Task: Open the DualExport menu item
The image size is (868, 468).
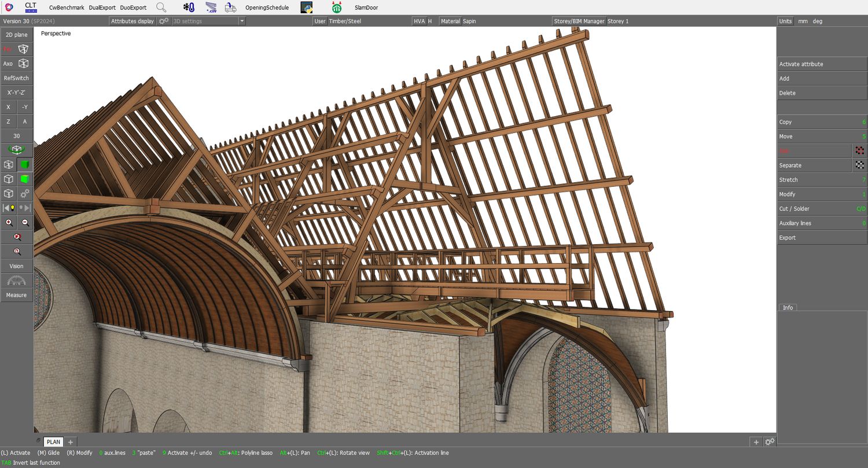Action: pos(102,8)
